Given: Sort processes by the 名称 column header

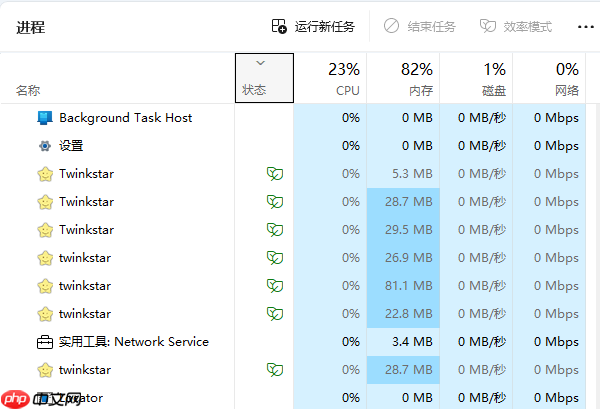Looking at the screenshot, I should click(x=28, y=90).
